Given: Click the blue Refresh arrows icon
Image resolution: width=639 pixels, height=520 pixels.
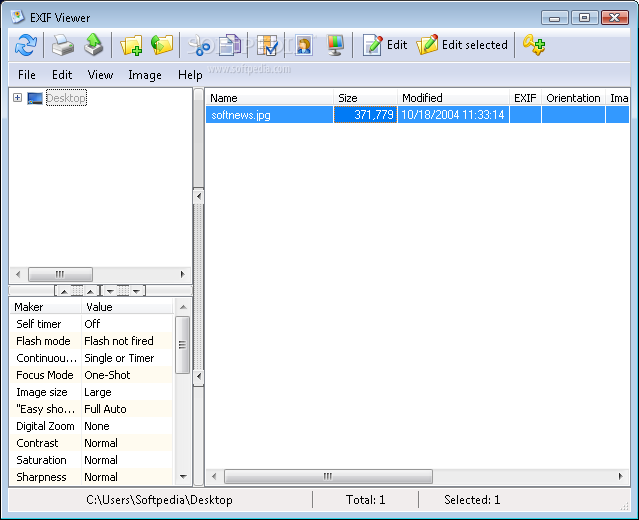Looking at the screenshot, I should pyautogui.click(x=26, y=45).
